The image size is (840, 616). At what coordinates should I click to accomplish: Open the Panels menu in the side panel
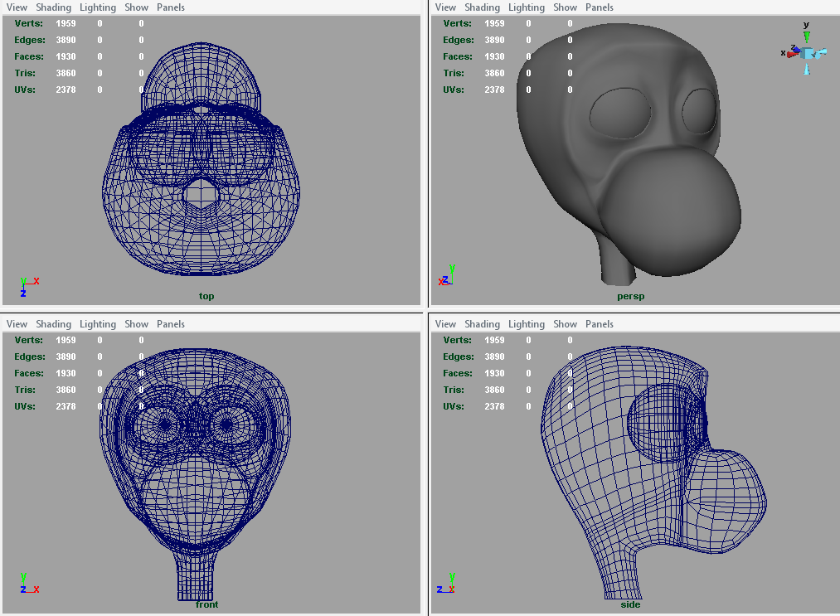[600, 324]
